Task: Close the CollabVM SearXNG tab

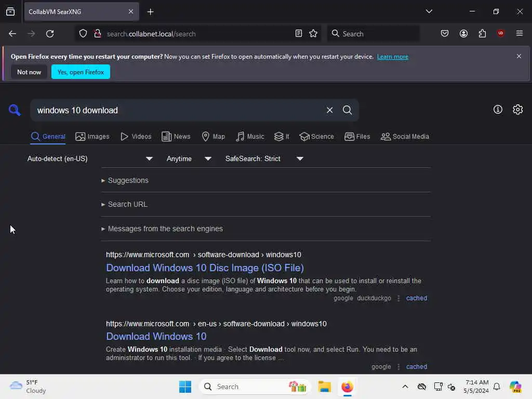Action: pos(131,12)
